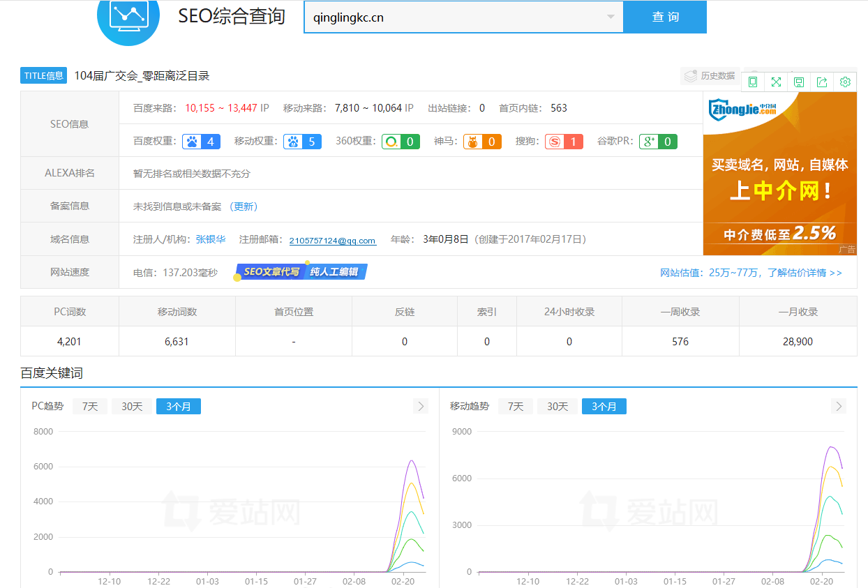Switch PC trend to 7天 tab

point(90,406)
